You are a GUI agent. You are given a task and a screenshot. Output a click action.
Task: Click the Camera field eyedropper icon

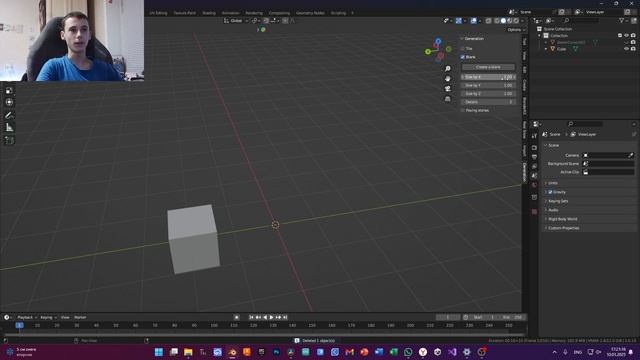click(631, 155)
